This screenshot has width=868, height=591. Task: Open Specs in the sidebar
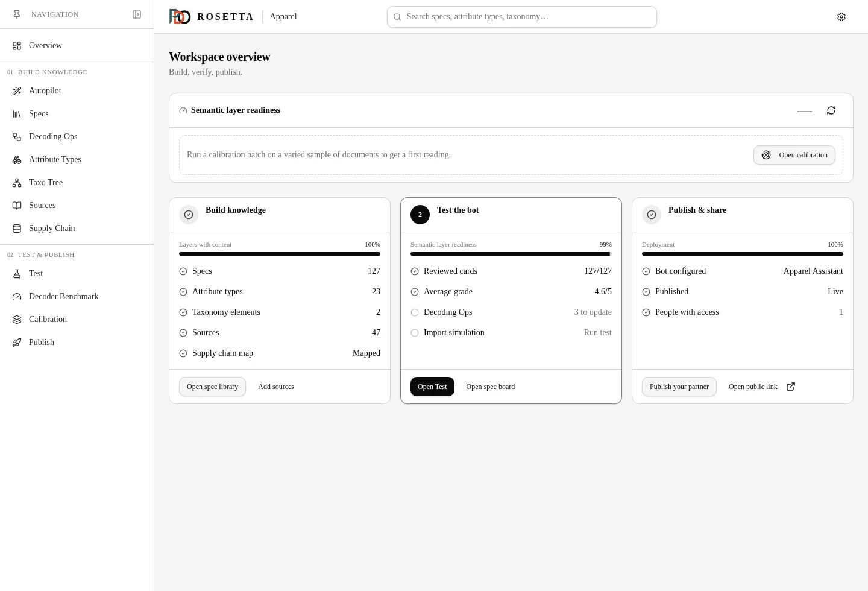pos(77,114)
